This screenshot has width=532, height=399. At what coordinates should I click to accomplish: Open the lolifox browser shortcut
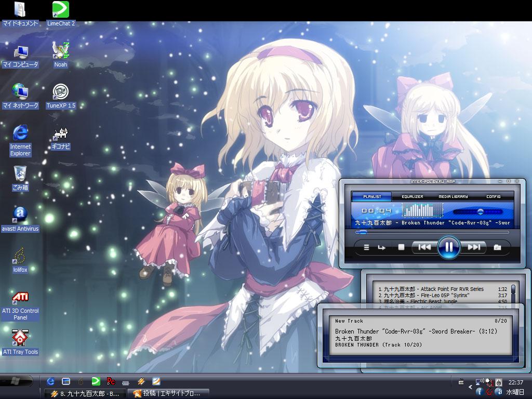coord(20,261)
